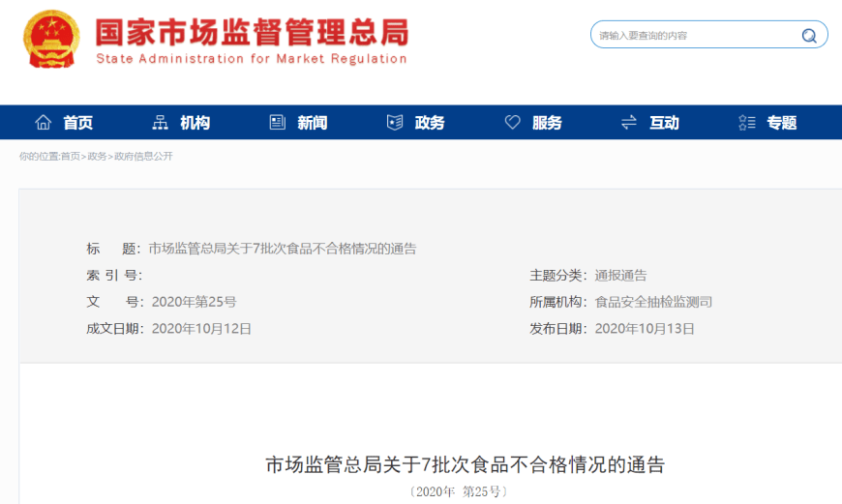
Task: Click the newspaper icon beside 新闻
Action: [x=277, y=123]
